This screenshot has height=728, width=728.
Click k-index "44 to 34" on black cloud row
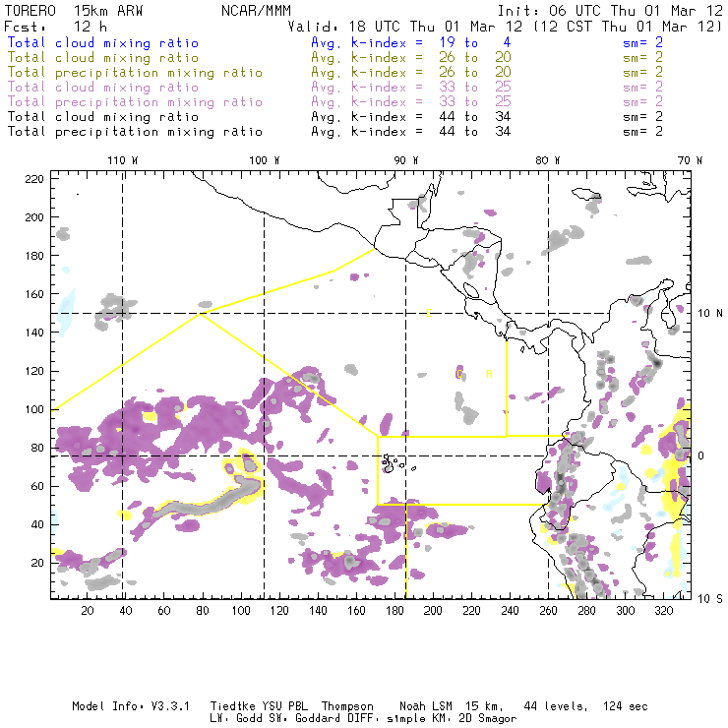click(x=475, y=117)
